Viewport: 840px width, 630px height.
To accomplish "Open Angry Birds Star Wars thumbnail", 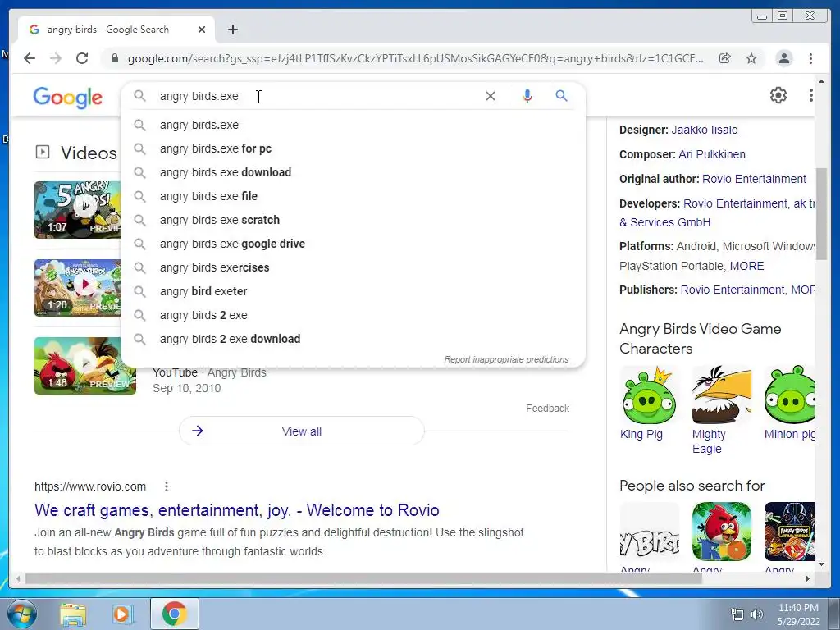I will [x=790, y=532].
